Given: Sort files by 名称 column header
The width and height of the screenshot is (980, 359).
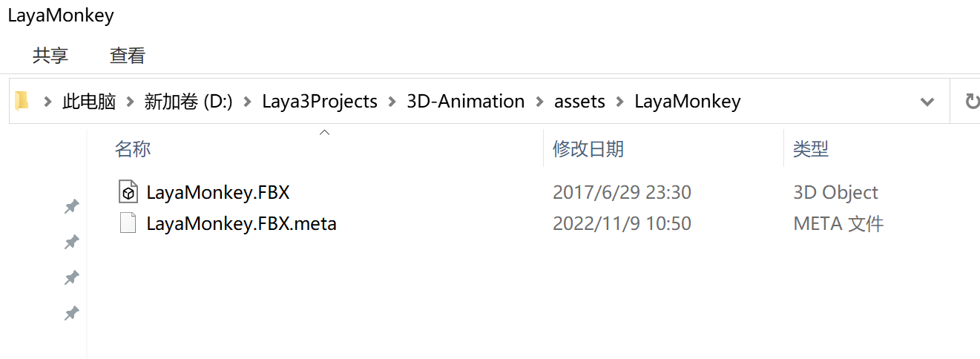Looking at the screenshot, I should coord(133,148).
